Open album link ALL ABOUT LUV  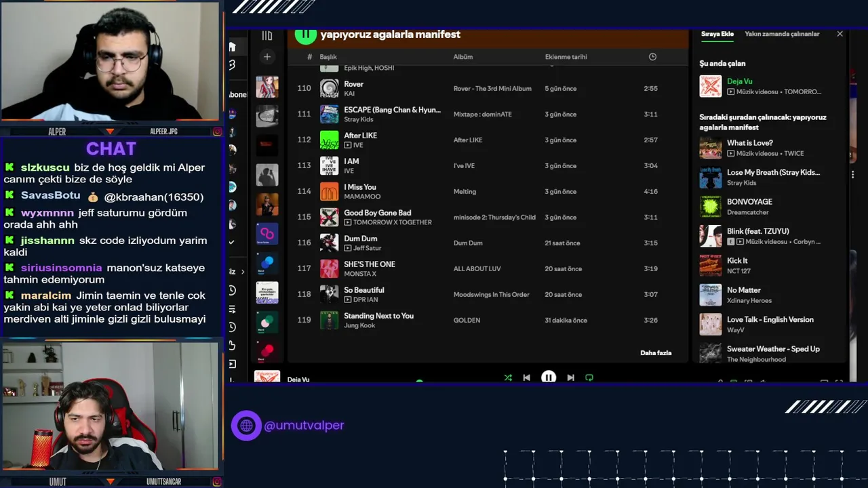(x=477, y=268)
